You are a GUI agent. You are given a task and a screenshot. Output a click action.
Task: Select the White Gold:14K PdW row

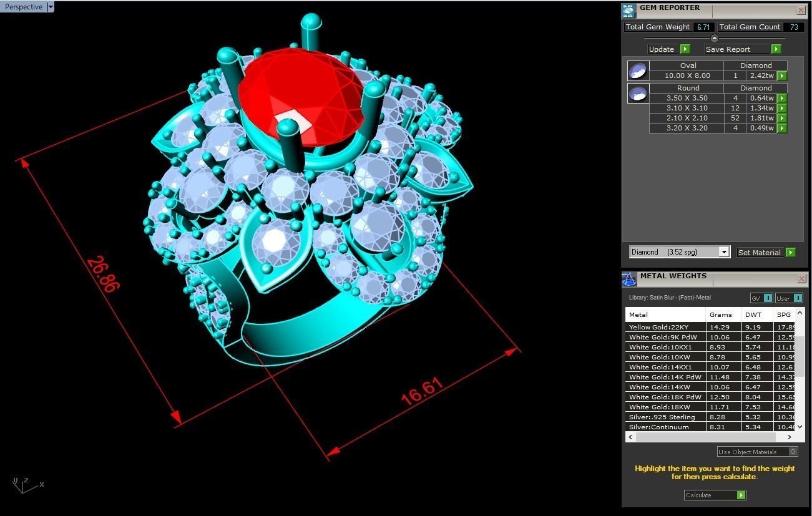point(711,377)
